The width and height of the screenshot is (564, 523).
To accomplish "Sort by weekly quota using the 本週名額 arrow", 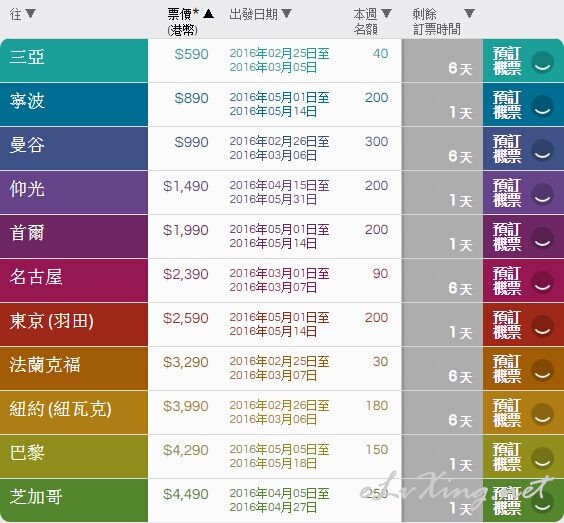I will tap(386, 14).
